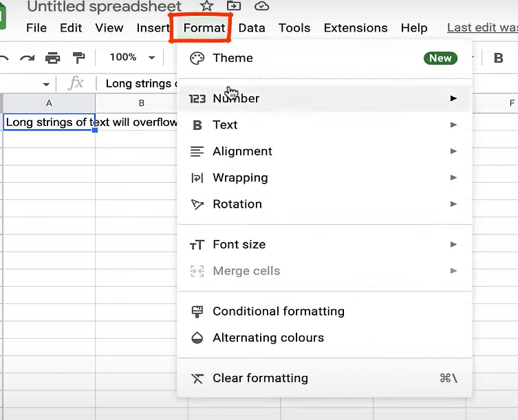Open the Theme option with palette icon

[233, 58]
